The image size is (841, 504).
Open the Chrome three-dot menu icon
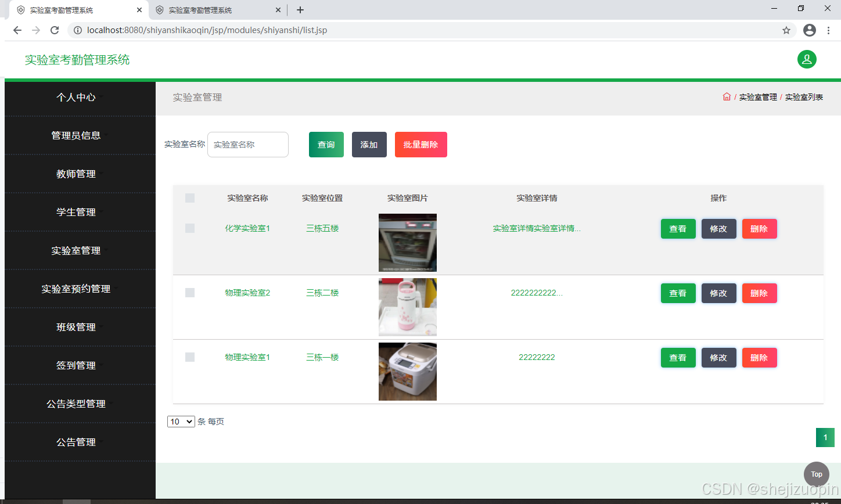click(x=828, y=30)
